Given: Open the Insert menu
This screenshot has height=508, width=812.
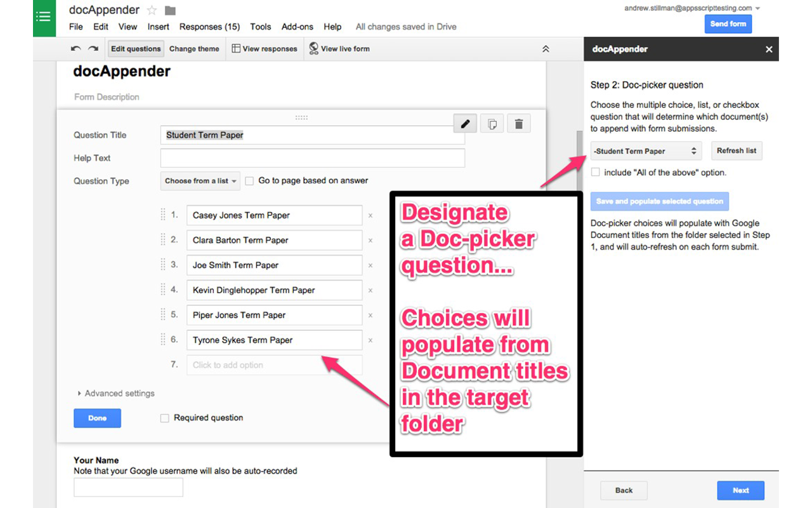Looking at the screenshot, I should pyautogui.click(x=159, y=27).
